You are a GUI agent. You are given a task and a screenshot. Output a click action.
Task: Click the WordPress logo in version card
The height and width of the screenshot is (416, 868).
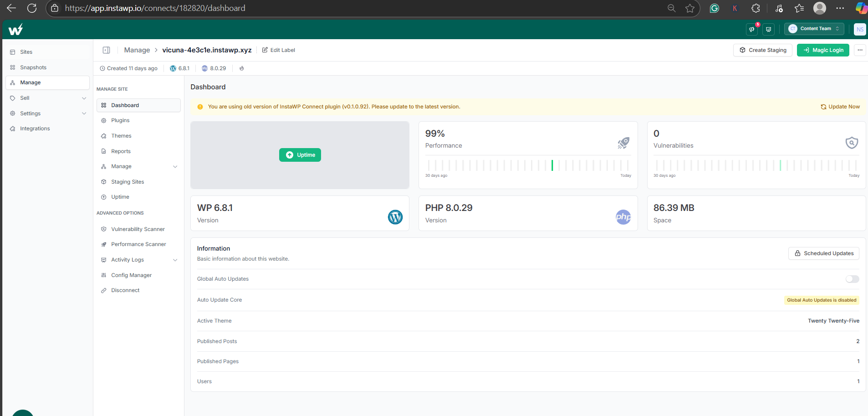coord(395,217)
